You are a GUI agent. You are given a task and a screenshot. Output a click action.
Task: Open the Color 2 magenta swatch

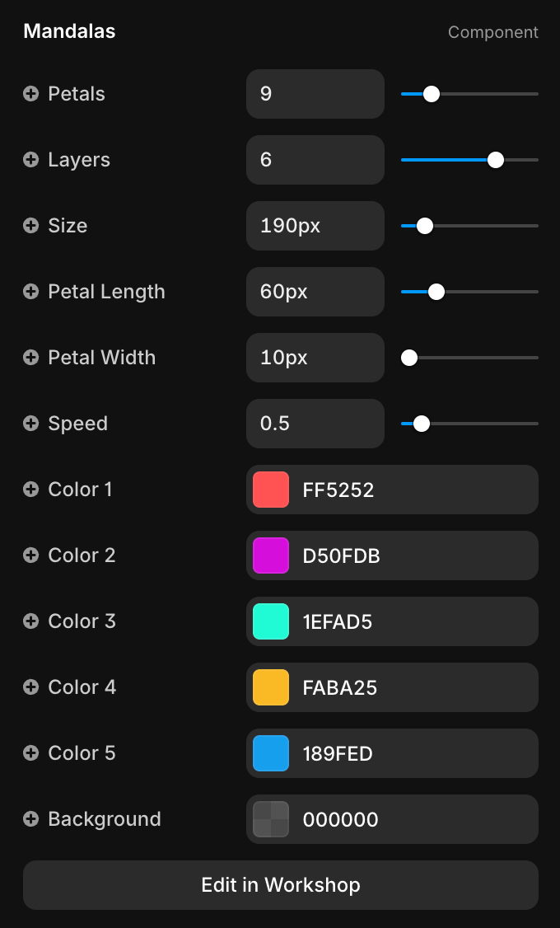click(271, 555)
